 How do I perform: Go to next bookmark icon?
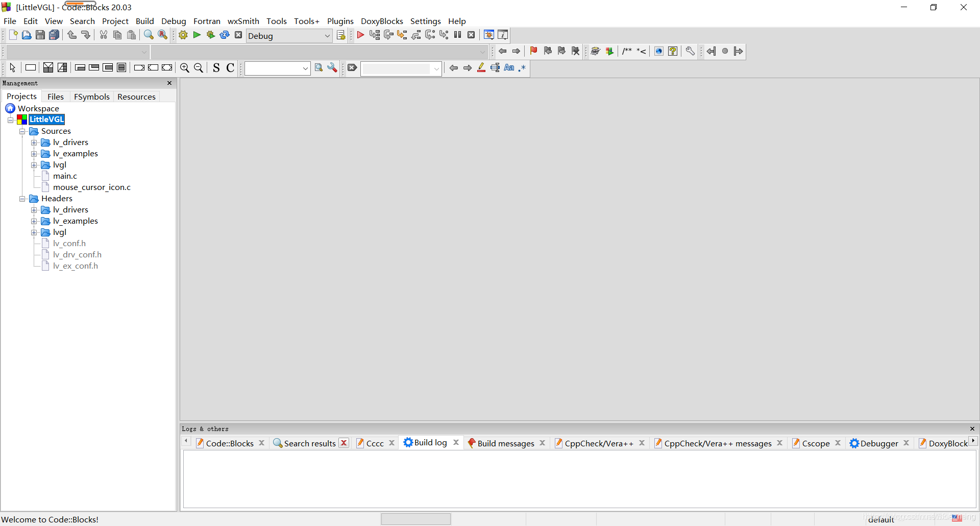[561, 51]
